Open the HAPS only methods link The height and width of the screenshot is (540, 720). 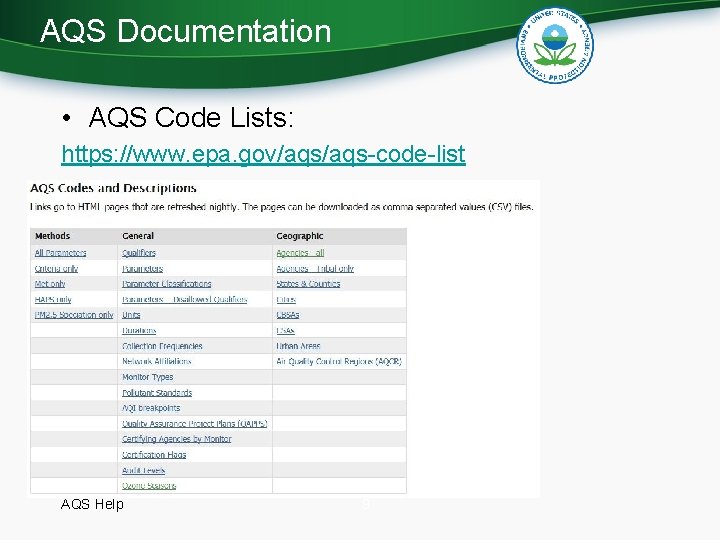(x=53, y=299)
